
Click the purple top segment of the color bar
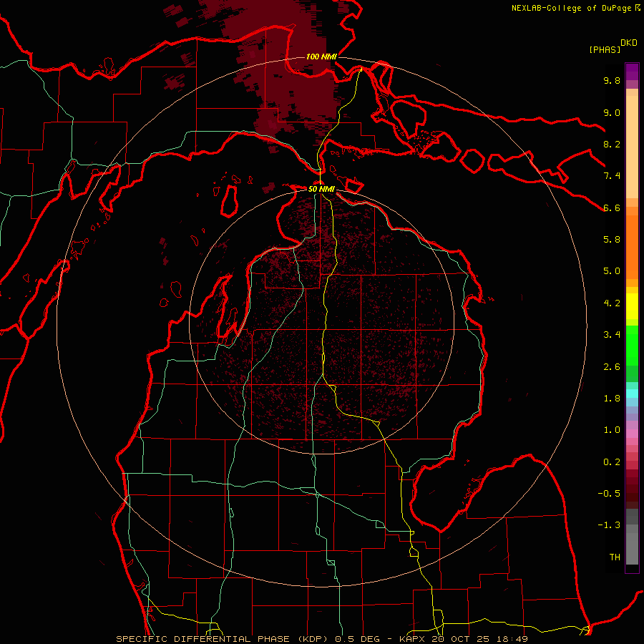click(x=632, y=72)
